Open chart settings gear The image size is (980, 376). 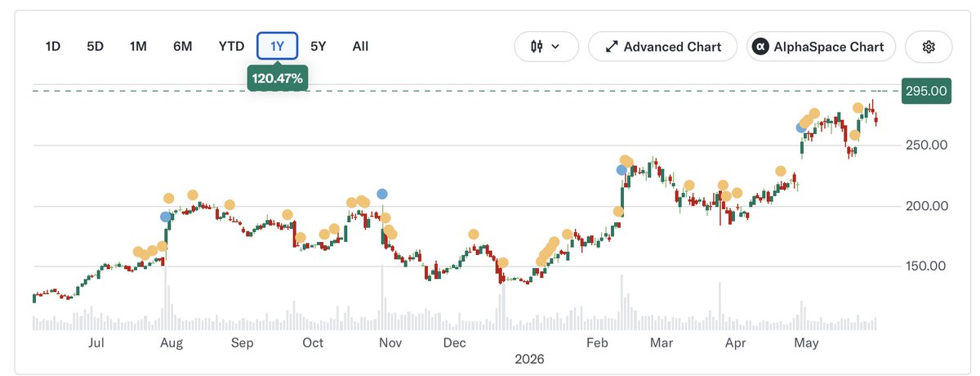[929, 47]
